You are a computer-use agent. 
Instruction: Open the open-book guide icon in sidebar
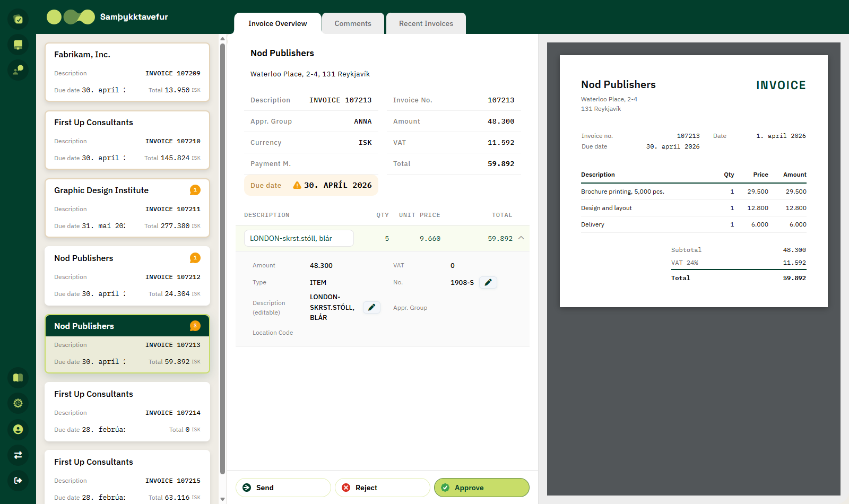pyautogui.click(x=18, y=378)
